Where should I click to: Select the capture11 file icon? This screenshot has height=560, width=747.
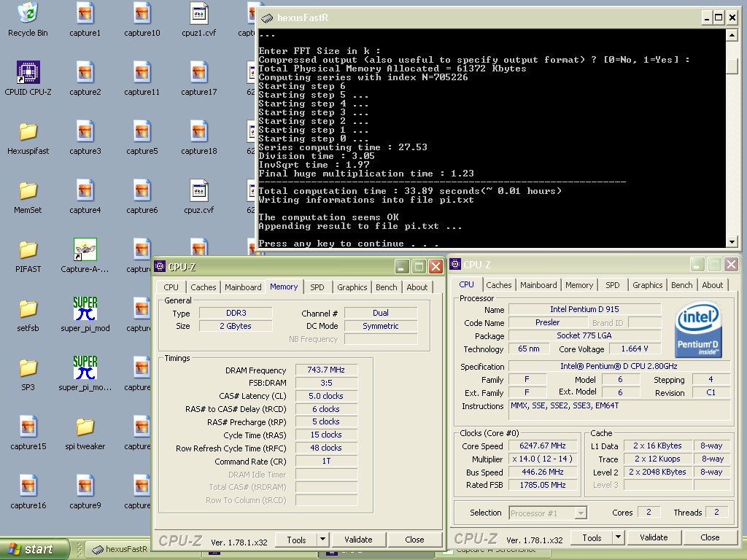[x=142, y=72]
